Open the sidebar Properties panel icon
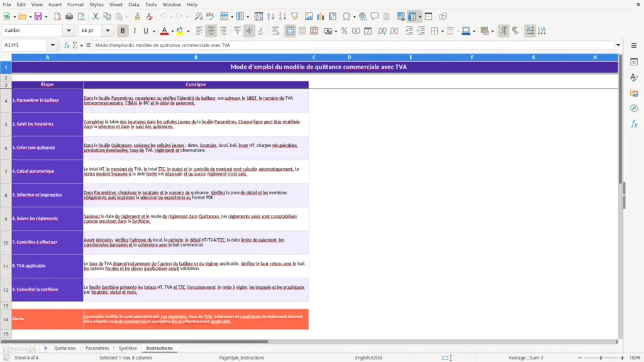Image resolution: width=644 pixels, height=362 pixels. click(634, 62)
